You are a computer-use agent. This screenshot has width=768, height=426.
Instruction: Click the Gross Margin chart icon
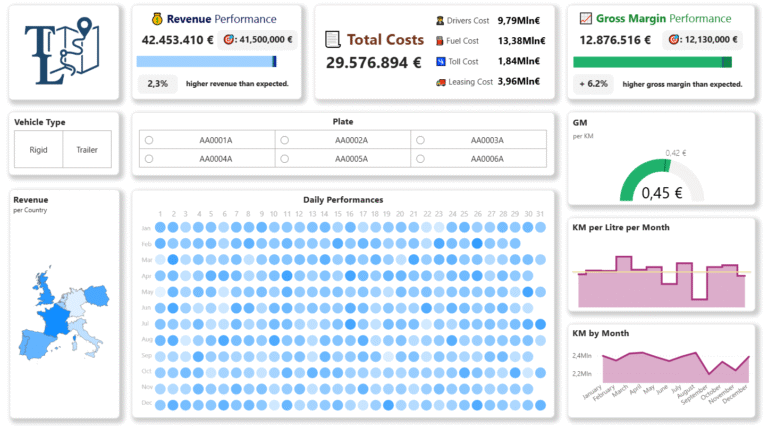pos(584,18)
